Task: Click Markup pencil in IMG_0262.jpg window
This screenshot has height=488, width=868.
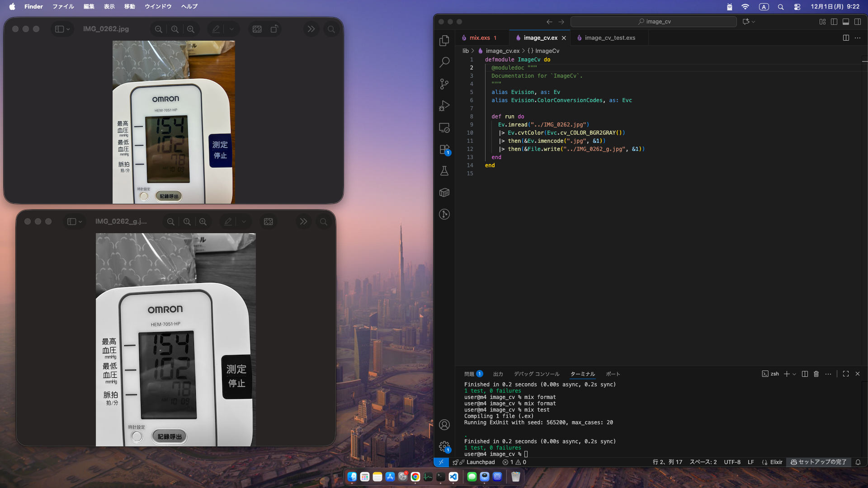Action: (x=216, y=29)
